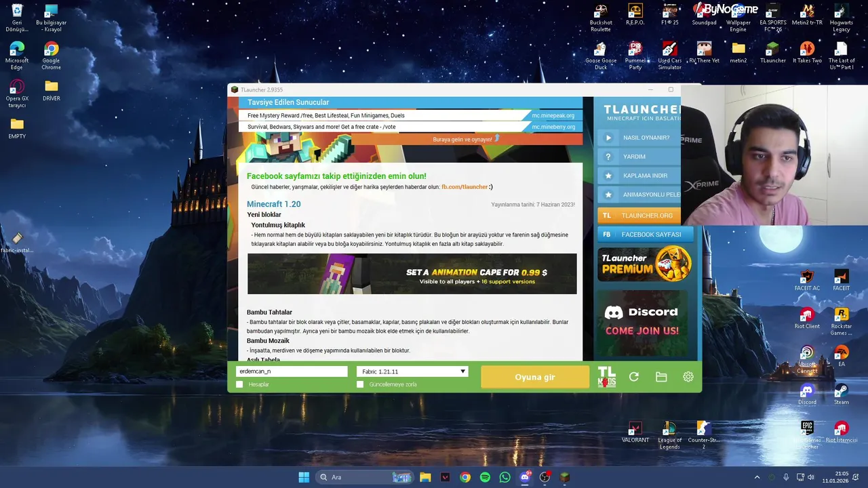Open YARDIM sidebar item
The height and width of the screenshot is (488, 868).
639,157
